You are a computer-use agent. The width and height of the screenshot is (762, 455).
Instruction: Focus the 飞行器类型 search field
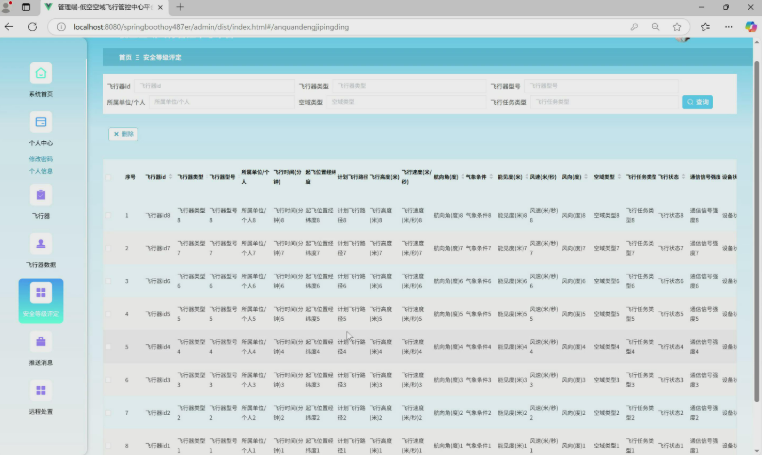click(x=409, y=86)
